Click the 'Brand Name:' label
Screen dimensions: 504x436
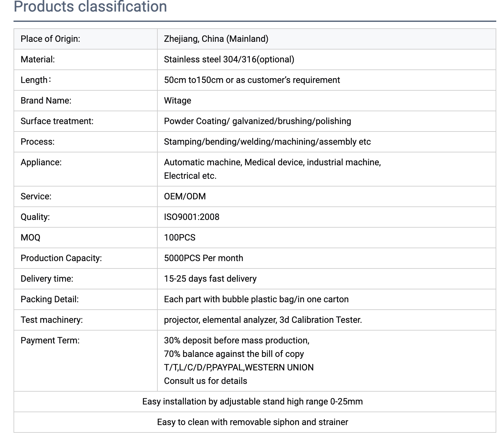tap(46, 101)
